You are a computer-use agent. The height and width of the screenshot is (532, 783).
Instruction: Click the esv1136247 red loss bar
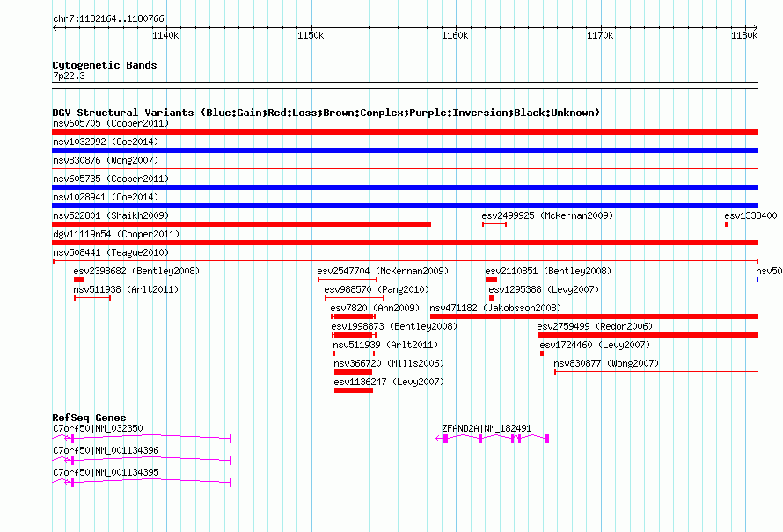(354, 390)
